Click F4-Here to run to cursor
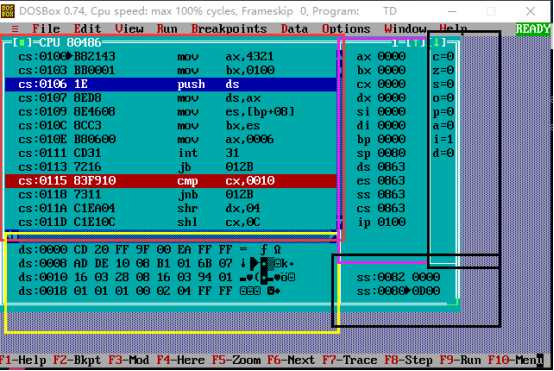The image size is (554, 371). [x=181, y=360]
